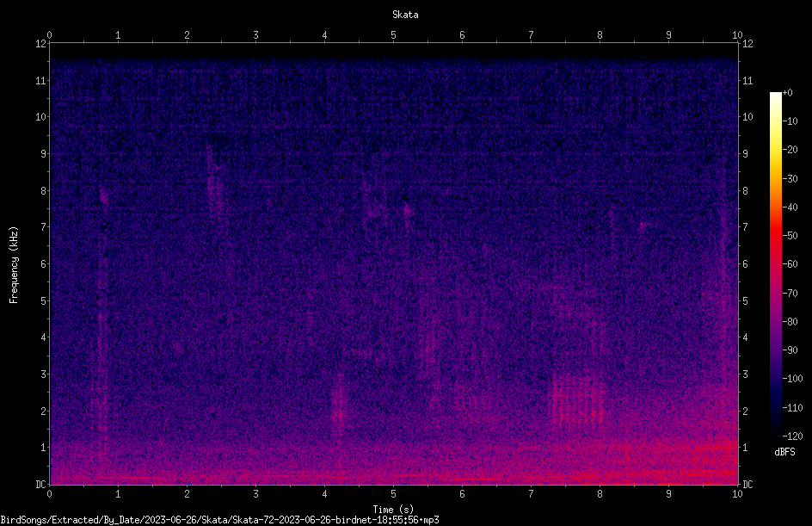Screen dimensions: 812x526
Task: Click the "7" tick on the top time axis
Action: (x=531, y=35)
